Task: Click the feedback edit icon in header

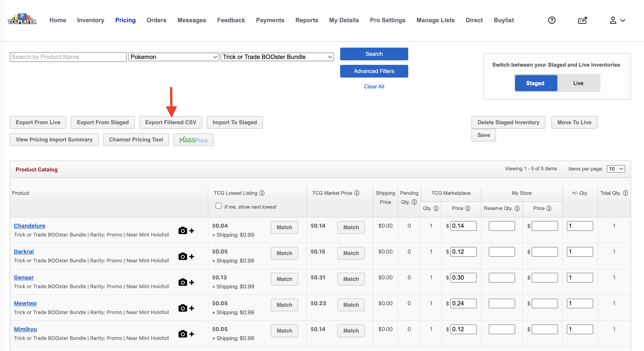Action: coord(583,20)
